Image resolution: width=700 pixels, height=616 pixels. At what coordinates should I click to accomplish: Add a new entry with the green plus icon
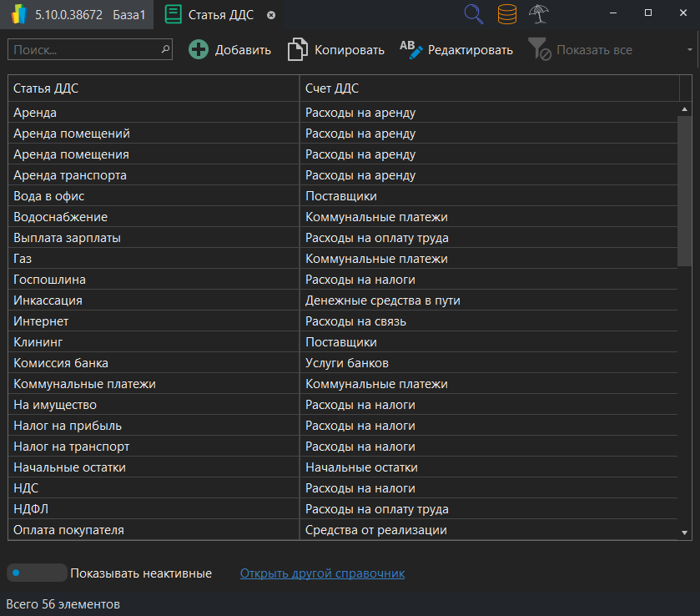point(199,50)
